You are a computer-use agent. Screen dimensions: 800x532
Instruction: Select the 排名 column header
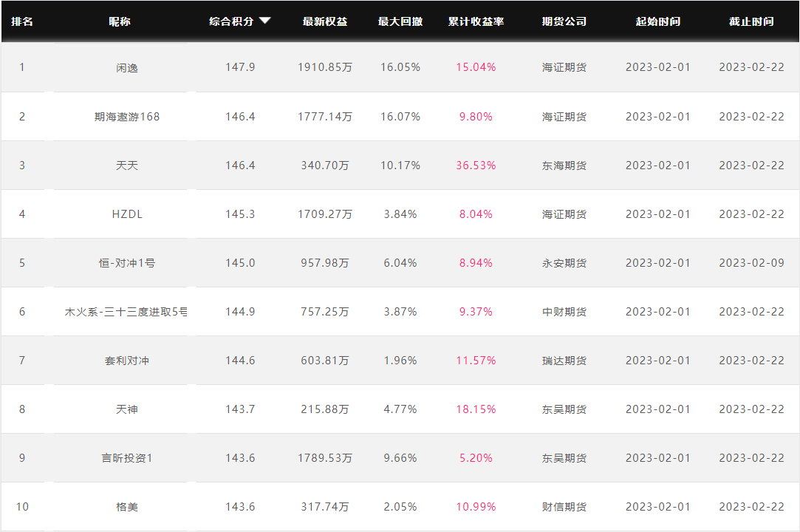[x=22, y=21]
